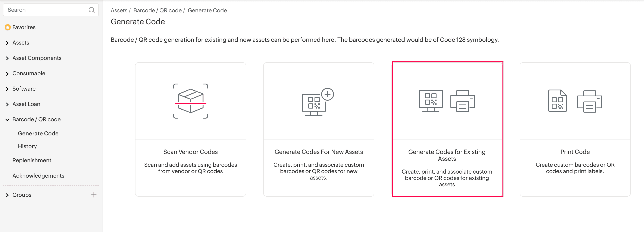
Task: Click the printer icon in Print Code card
Action: pos(590,101)
